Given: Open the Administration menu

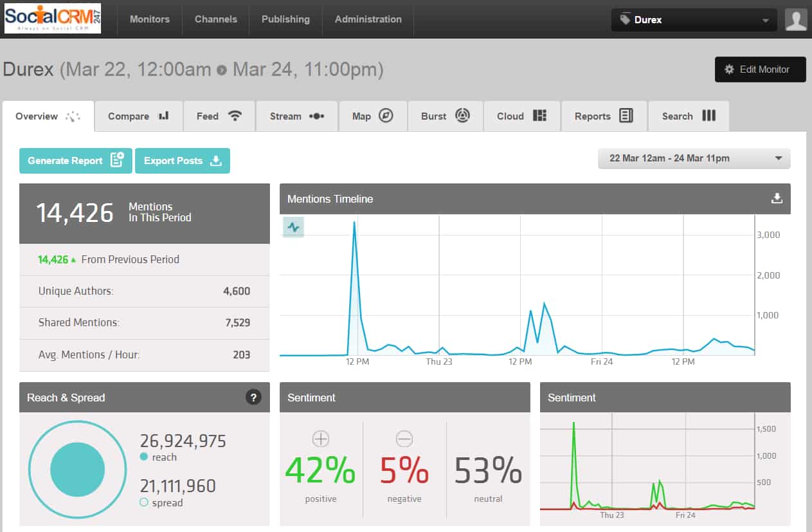Looking at the screenshot, I should tap(367, 19).
